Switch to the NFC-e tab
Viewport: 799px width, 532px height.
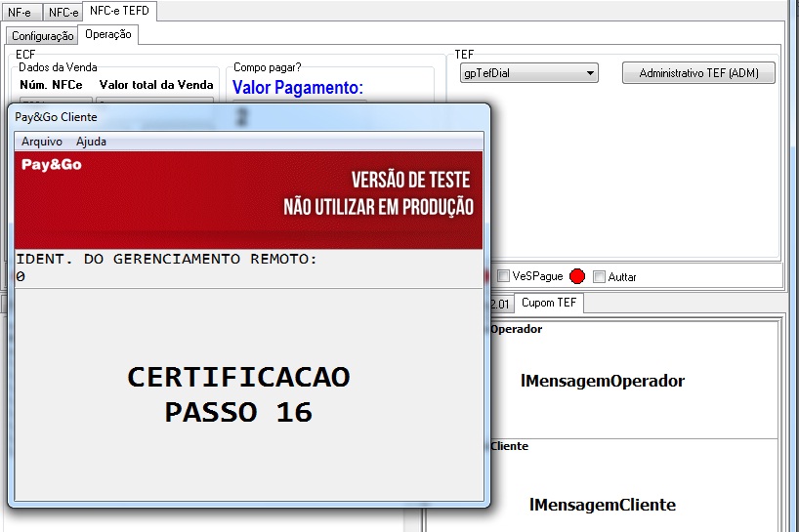(63, 13)
